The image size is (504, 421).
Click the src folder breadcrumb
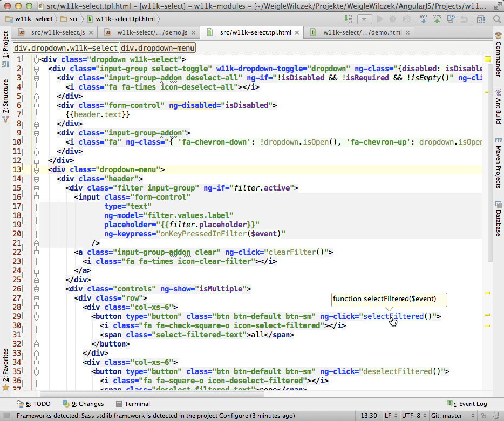(70, 19)
